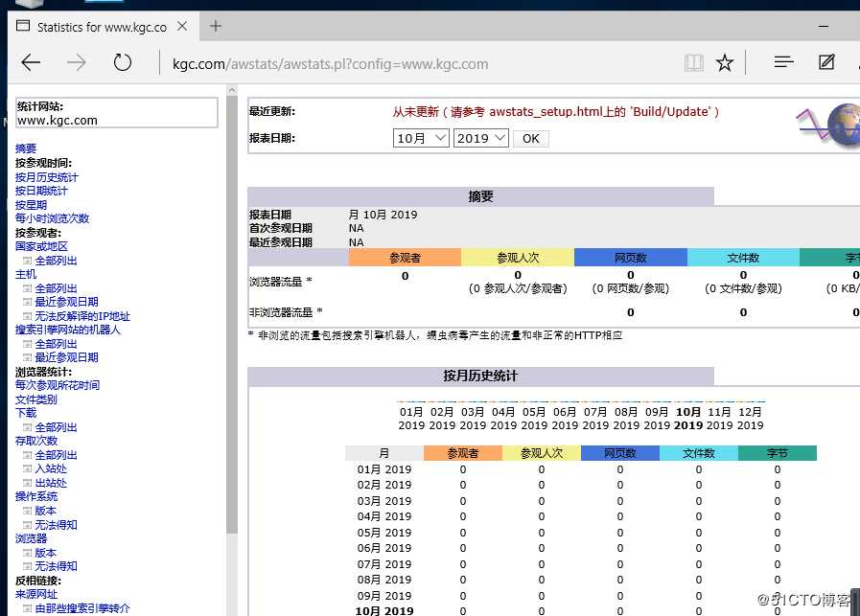Click scrollbar up arrow in left frame
The image size is (860, 616).
[232, 90]
